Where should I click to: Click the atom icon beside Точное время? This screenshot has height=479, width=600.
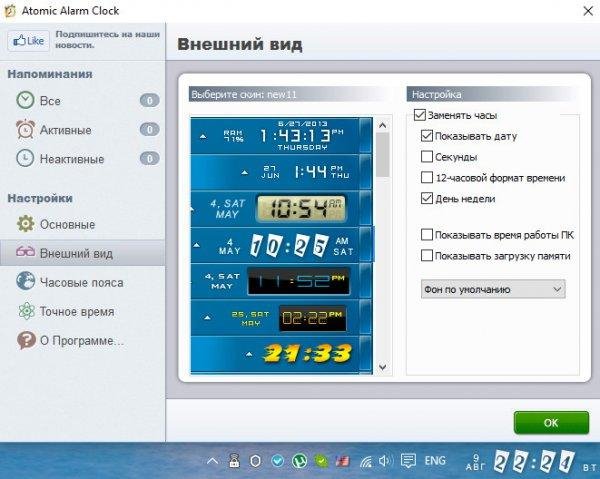(x=26, y=311)
